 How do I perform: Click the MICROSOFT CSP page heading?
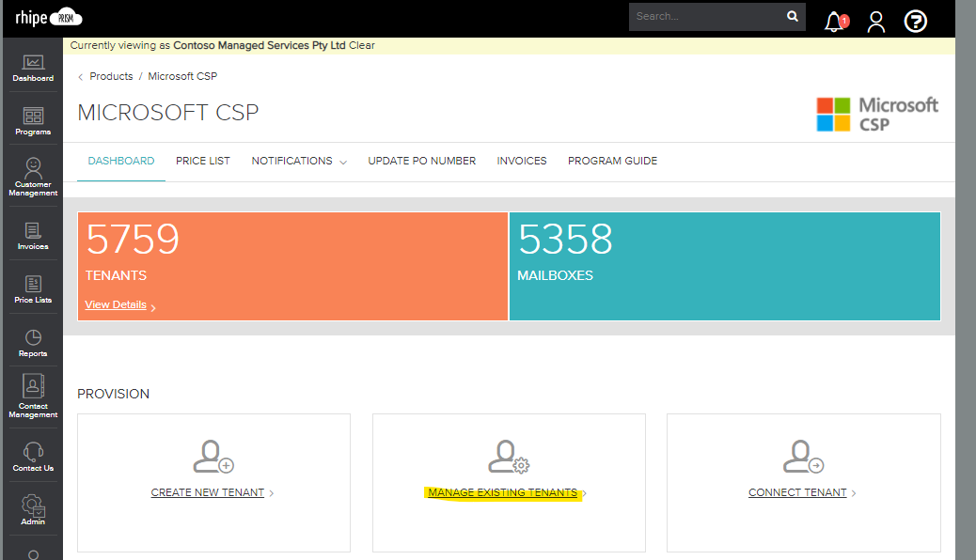pos(168,113)
